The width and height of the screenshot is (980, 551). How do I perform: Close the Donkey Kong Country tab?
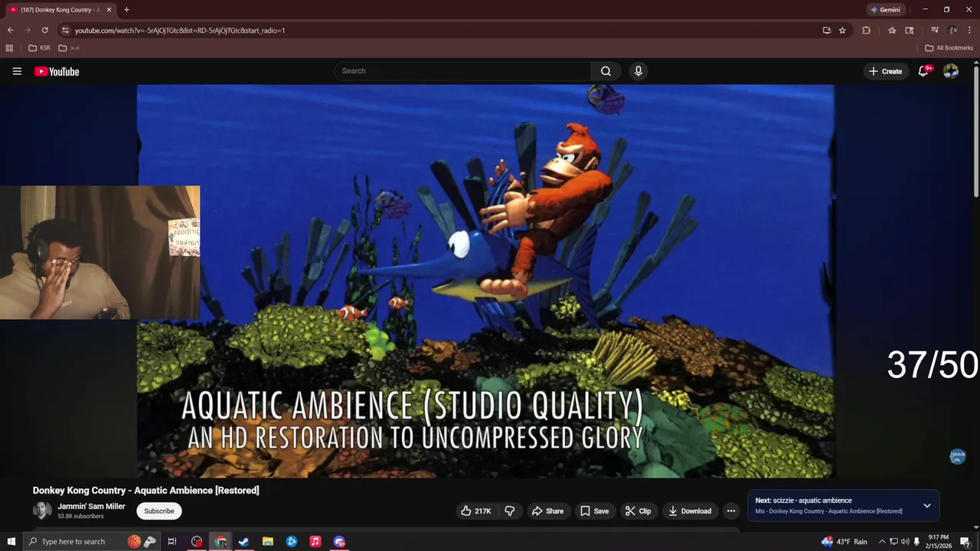tap(109, 10)
